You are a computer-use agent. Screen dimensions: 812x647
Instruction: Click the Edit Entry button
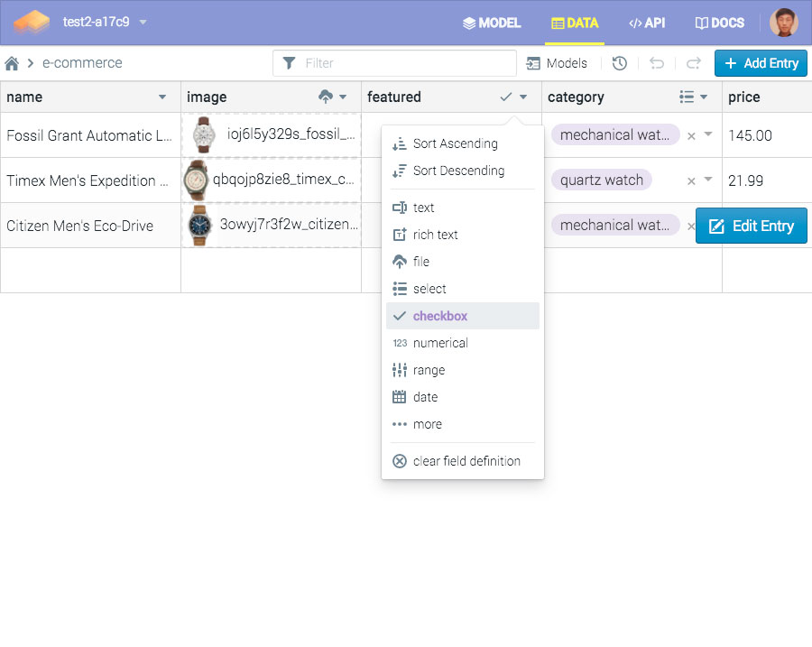[751, 226]
